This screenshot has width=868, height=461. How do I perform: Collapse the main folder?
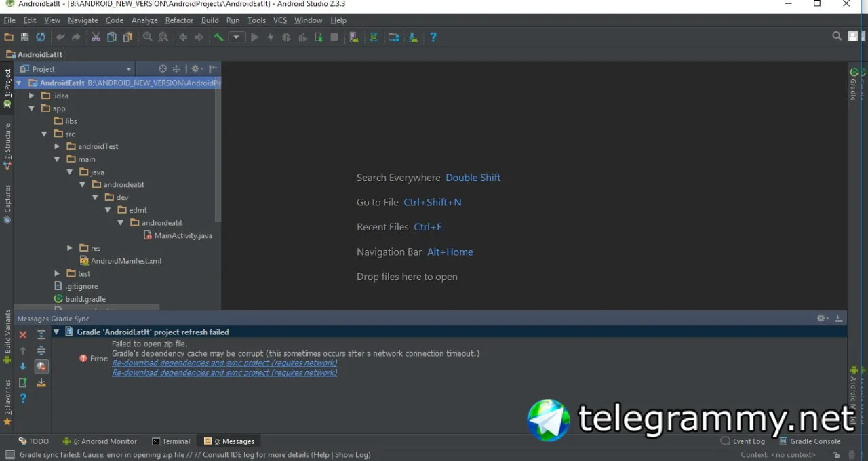coord(57,159)
